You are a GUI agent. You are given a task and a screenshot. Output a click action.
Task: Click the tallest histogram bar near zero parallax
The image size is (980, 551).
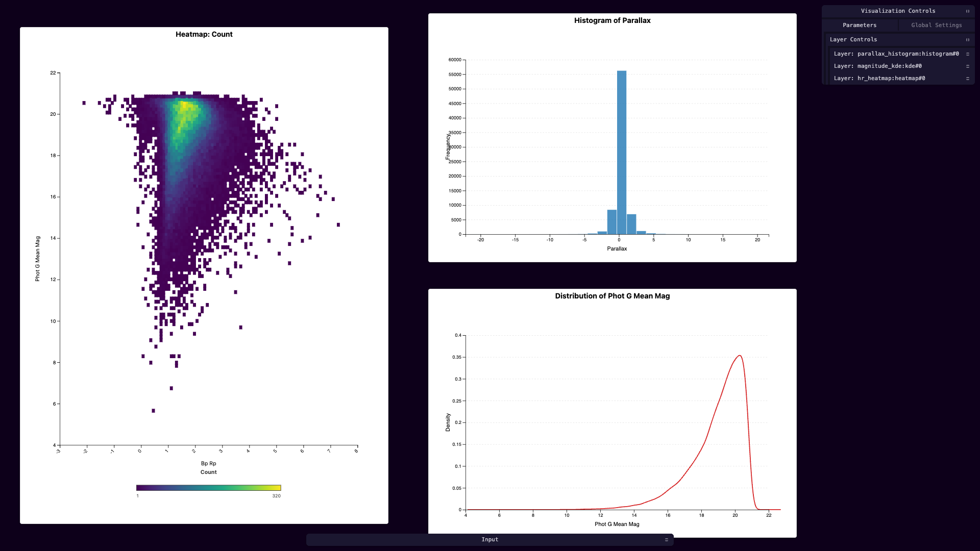pyautogui.click(x=622, y=153)
